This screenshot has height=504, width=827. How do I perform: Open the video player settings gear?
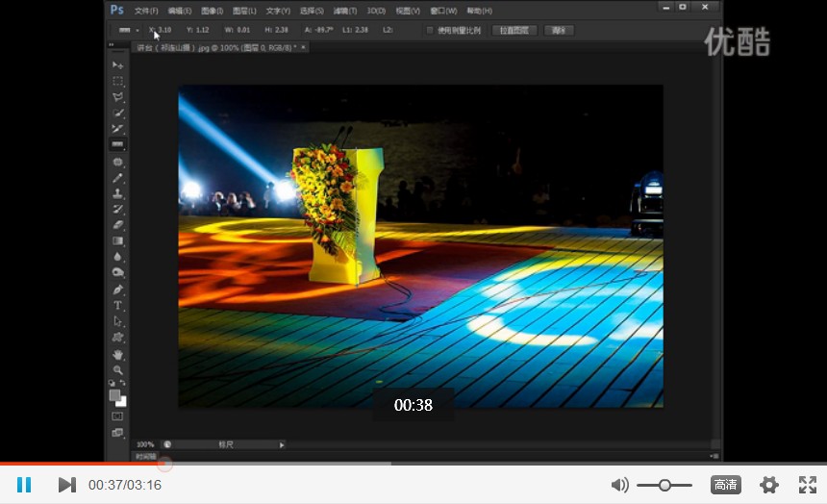coord(769,485)
